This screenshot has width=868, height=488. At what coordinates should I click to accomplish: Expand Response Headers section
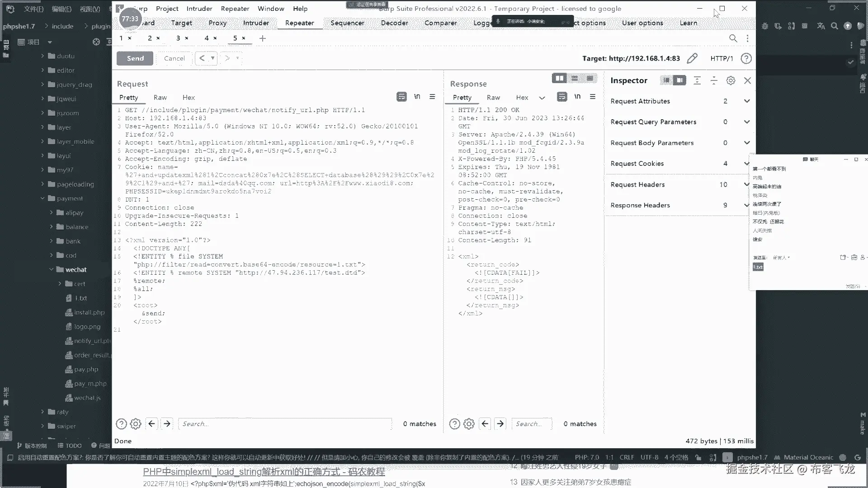tap(746, 205)
